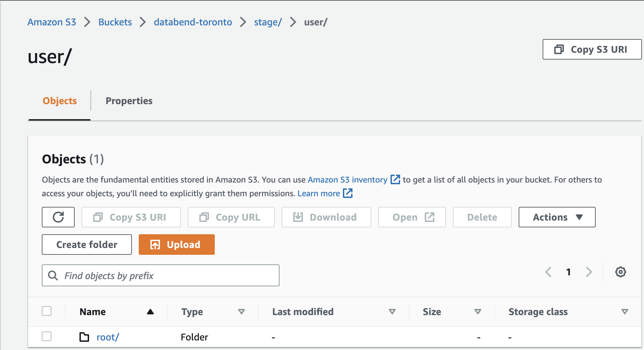Sort by Storage class column arrow
Image resolution: width=644 pixels, height=350 pixels.
(624, 312)
